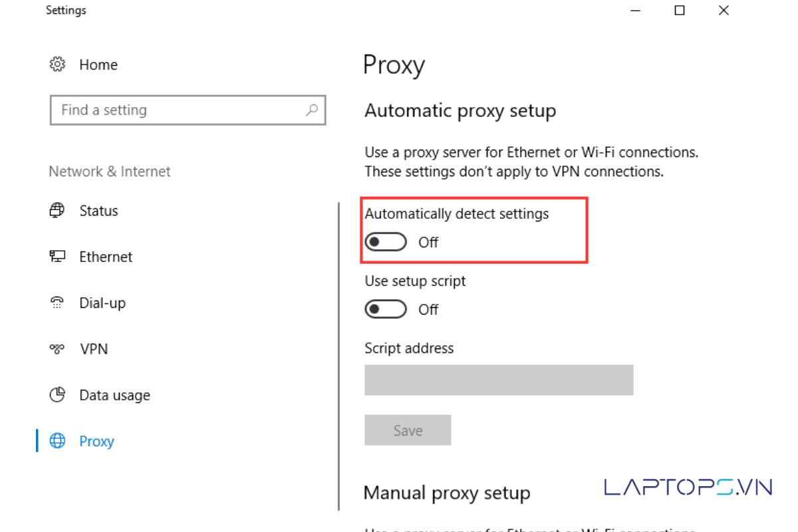
Task: Click the Status globe icon
Action: click(x=57, y=211)
